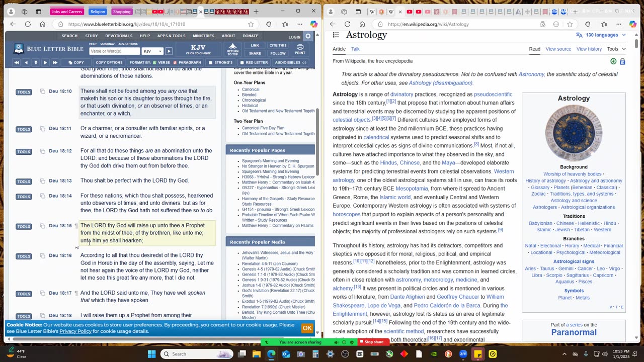Image resolution: width=644 pixels, height=362 pixels.
Task: Select View source tab
Action: (558, 49)
